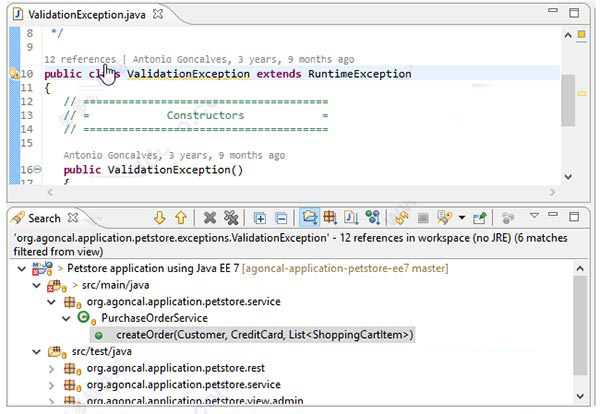This screenshot has height=414, width=600.
Task: Click the greyed search filter icon
Action: coord(508,218)
